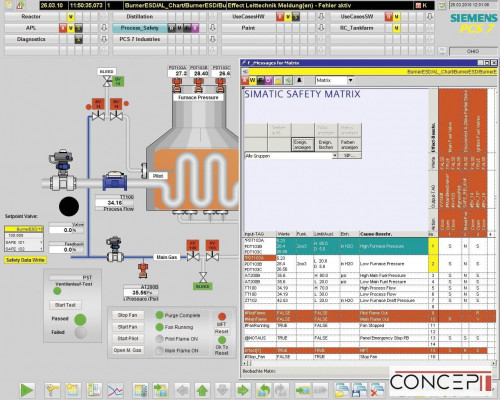Click the key/password icon in bottom toolbar

[52, 390]
